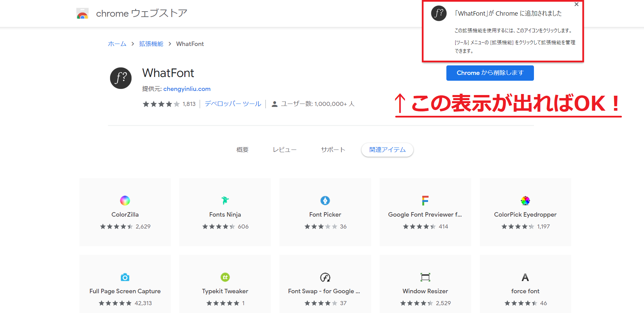Click the Google Font Previewer icon

coord(425,201)
